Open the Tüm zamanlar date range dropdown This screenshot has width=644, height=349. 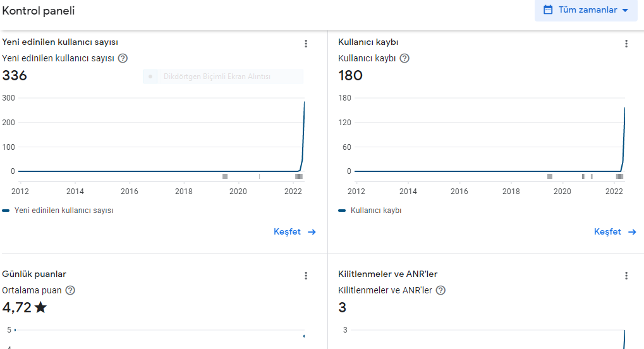click(586, 10)
